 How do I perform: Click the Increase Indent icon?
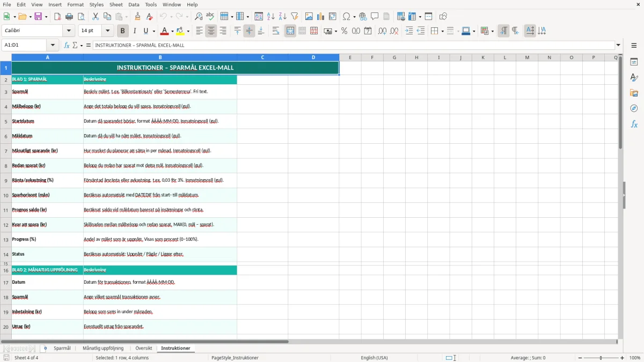click(x=409, y=31)
